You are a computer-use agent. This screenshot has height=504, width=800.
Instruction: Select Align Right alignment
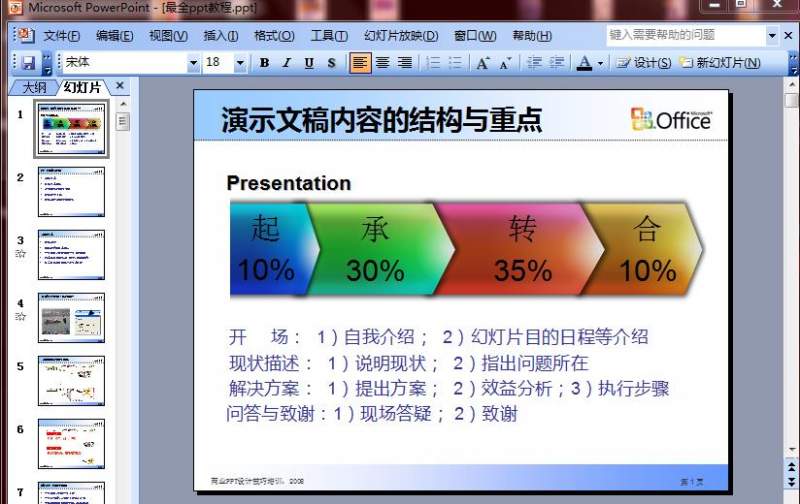tap(405, 63)
